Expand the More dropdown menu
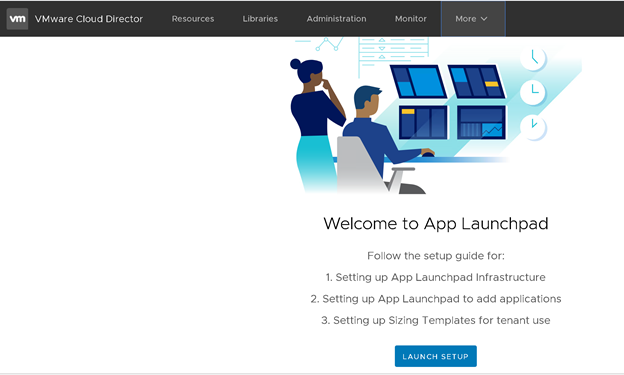The height and width of the screenshot is (375, 624). [473, 19]
